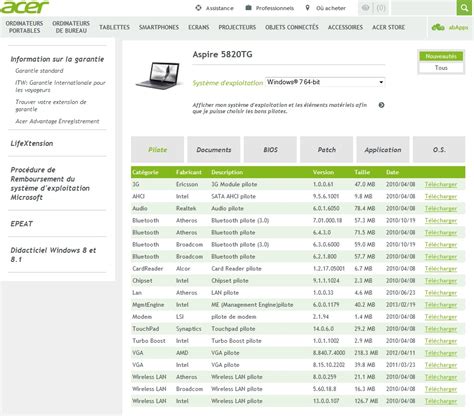Select the O.S. tab

tap(439, 150)
